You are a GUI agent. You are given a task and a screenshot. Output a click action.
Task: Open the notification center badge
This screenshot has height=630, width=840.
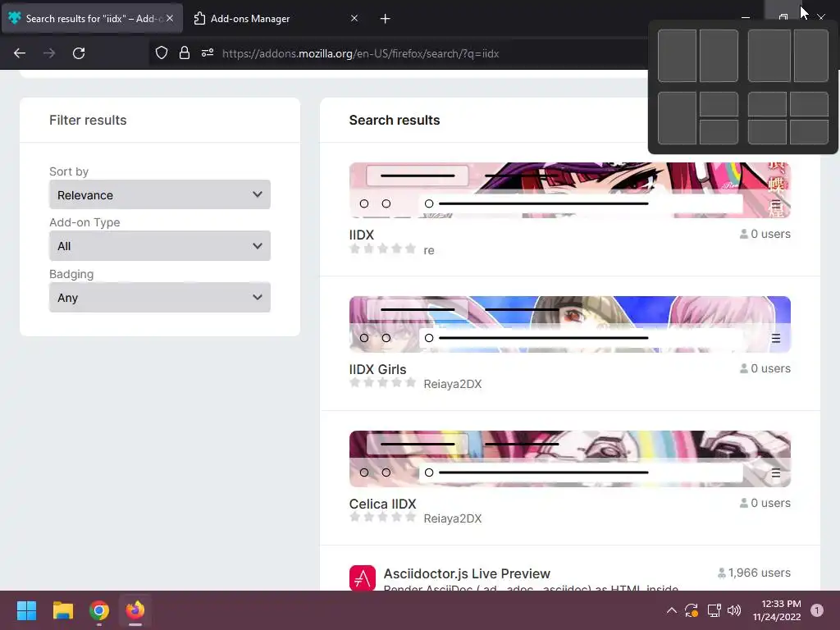tap(816, 610)
